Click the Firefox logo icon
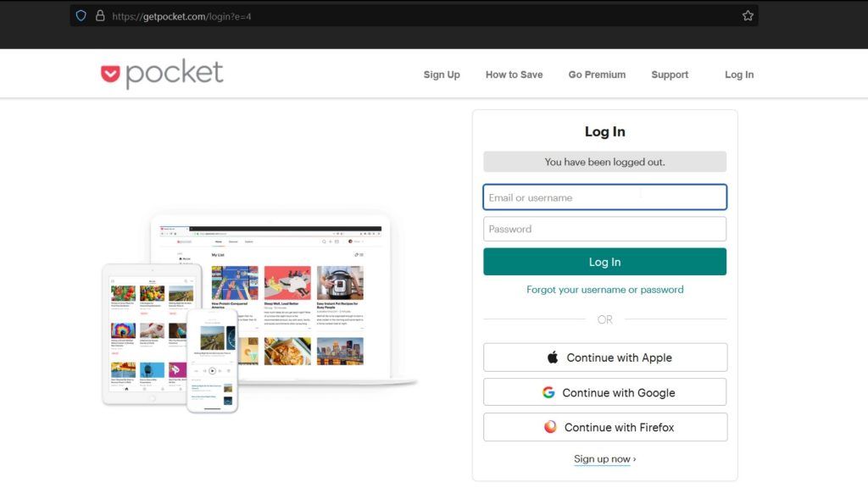The image size is (868, 488). tap(550, 427)
